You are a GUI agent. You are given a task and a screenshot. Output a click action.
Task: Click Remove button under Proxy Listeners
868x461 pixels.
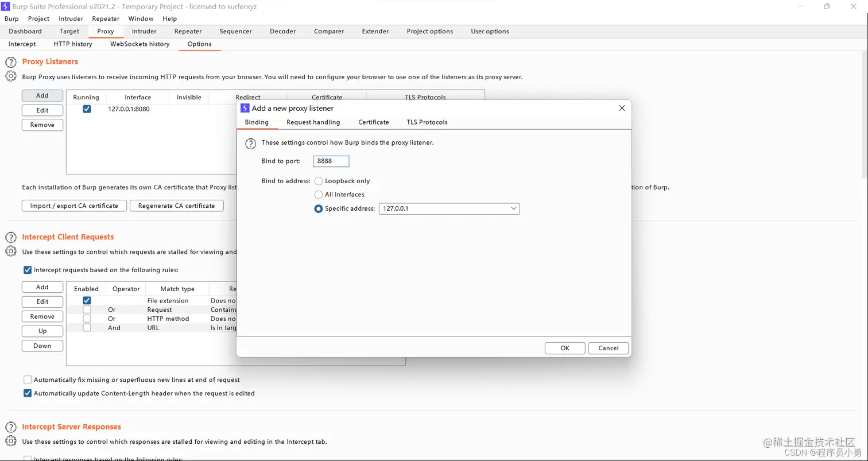(42, 125)
